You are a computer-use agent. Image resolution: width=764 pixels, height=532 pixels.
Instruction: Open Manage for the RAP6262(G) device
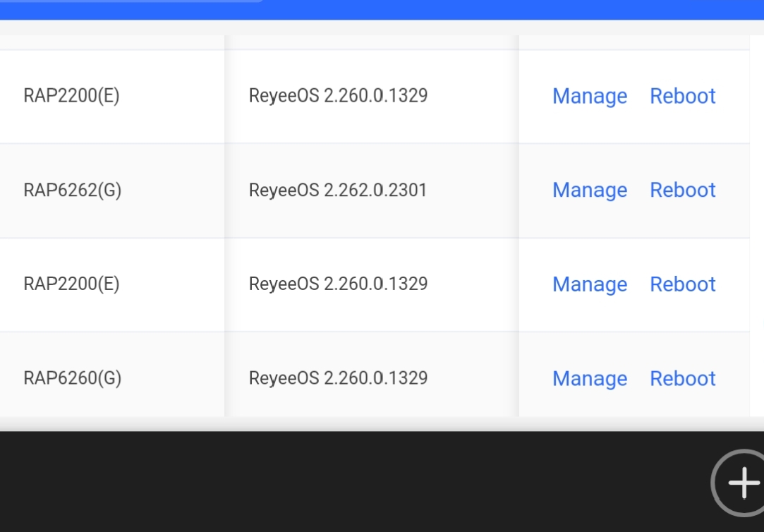(589, 191)
